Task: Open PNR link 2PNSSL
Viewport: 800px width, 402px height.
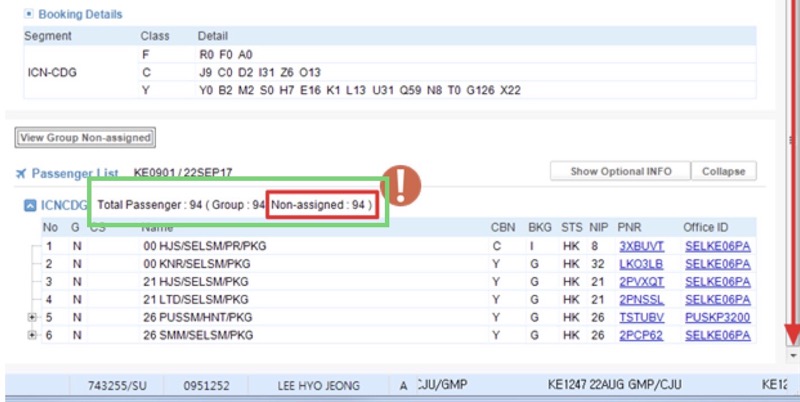Action: coord(640,300)
